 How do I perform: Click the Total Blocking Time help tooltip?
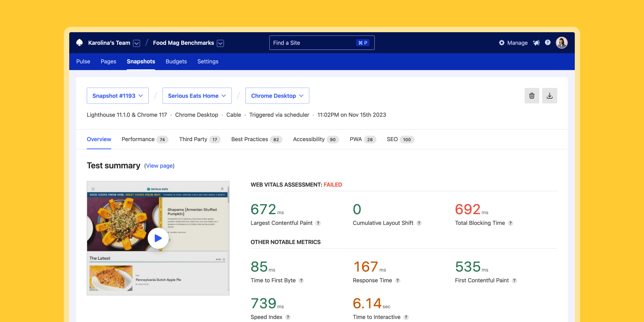511,223
